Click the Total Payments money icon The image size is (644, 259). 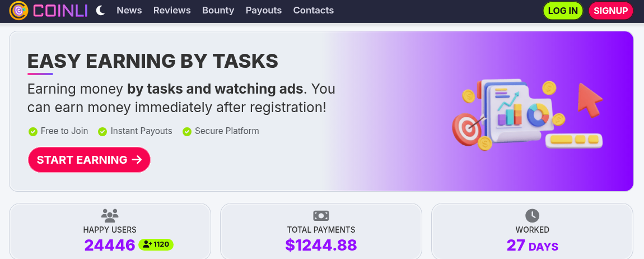[321, 215]
